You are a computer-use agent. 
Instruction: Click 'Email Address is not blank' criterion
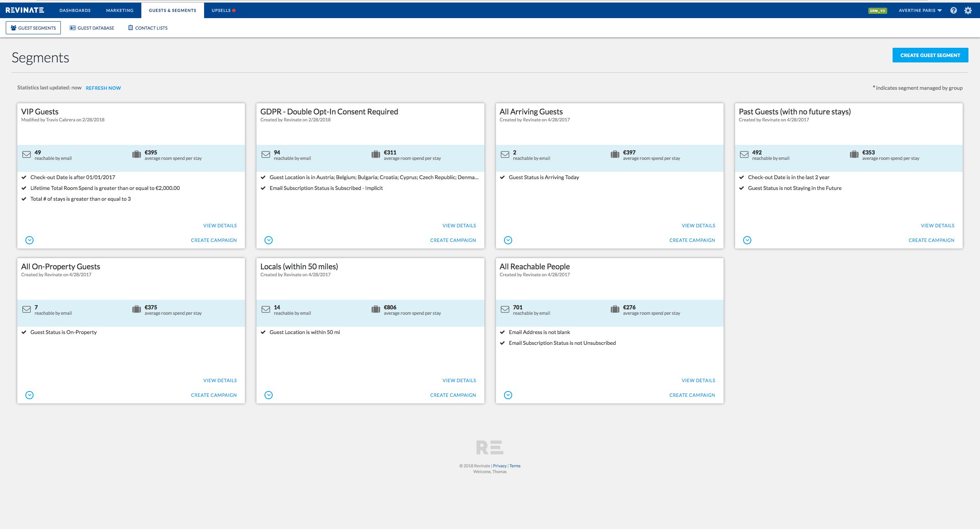(539, 332)
